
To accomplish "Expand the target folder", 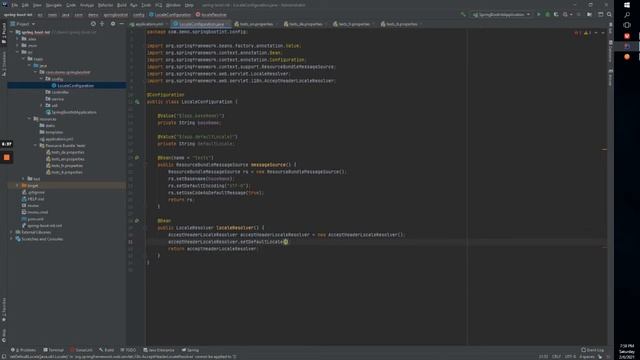I will pos(18,185).
